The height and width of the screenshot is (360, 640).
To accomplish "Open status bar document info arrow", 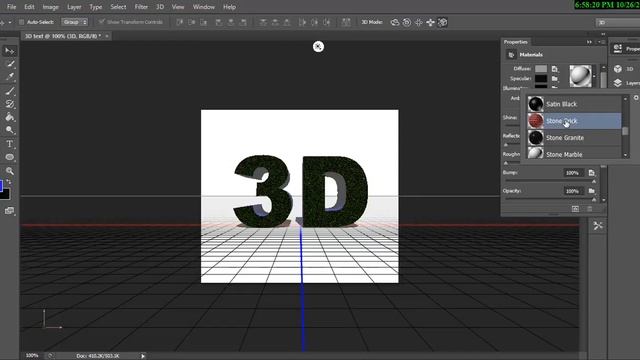I will [143, 356].
